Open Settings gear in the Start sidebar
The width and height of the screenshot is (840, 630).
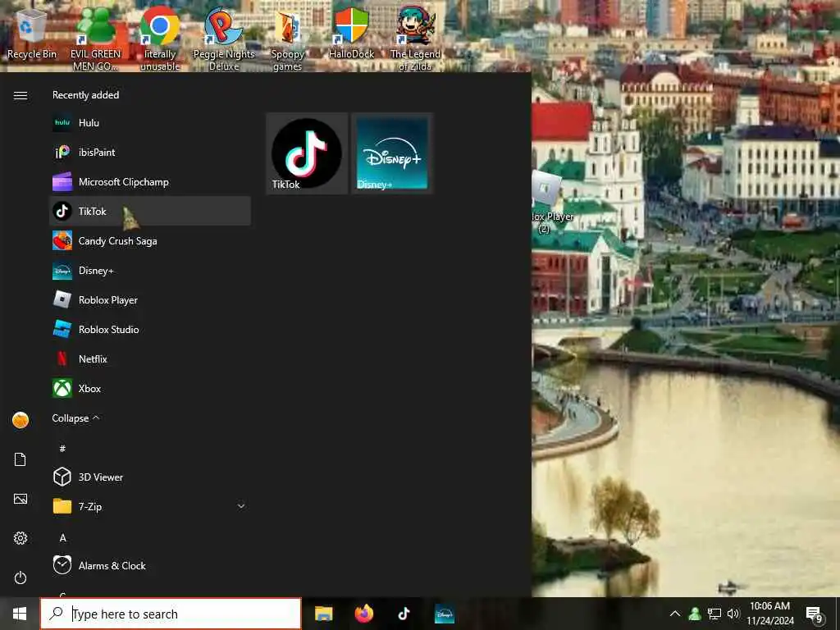tap(21, 538)
